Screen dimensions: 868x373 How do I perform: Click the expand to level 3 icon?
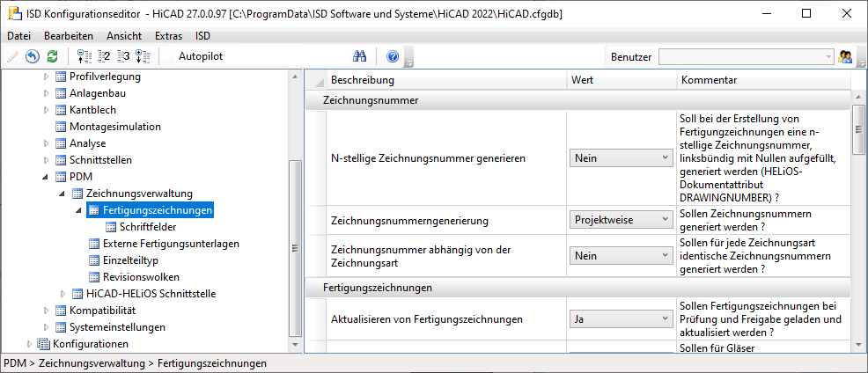123,56
